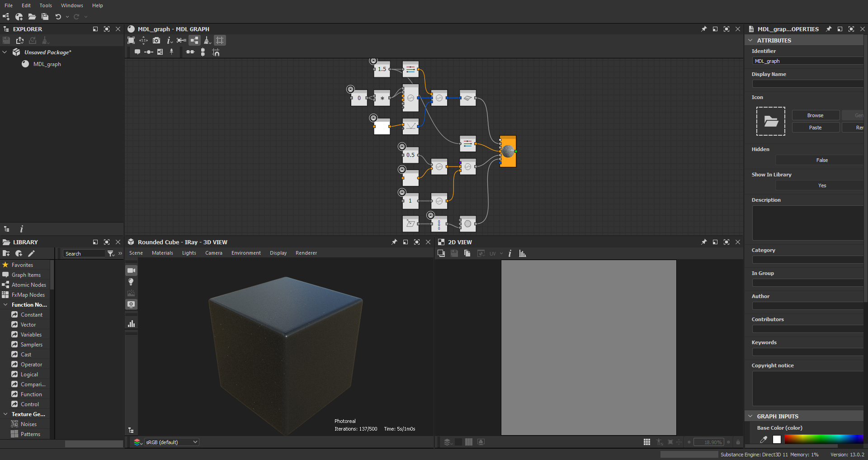
Task: Click the histogram icon in 2D View toolbar
Action: click(x=523, y=253)
